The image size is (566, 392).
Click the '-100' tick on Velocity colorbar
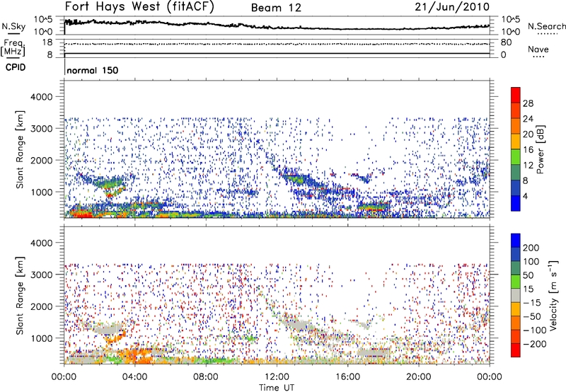coord(535,330)
